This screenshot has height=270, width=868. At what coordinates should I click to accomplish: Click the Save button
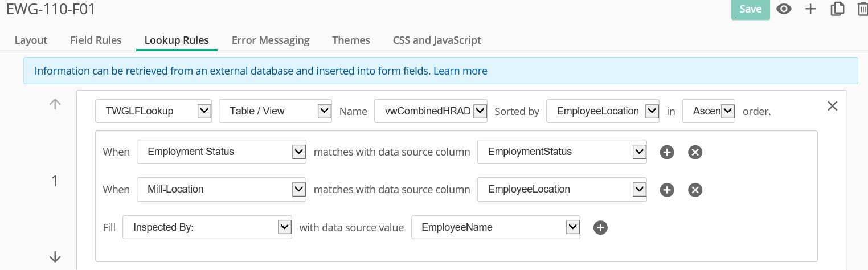(x=750, y=9)
